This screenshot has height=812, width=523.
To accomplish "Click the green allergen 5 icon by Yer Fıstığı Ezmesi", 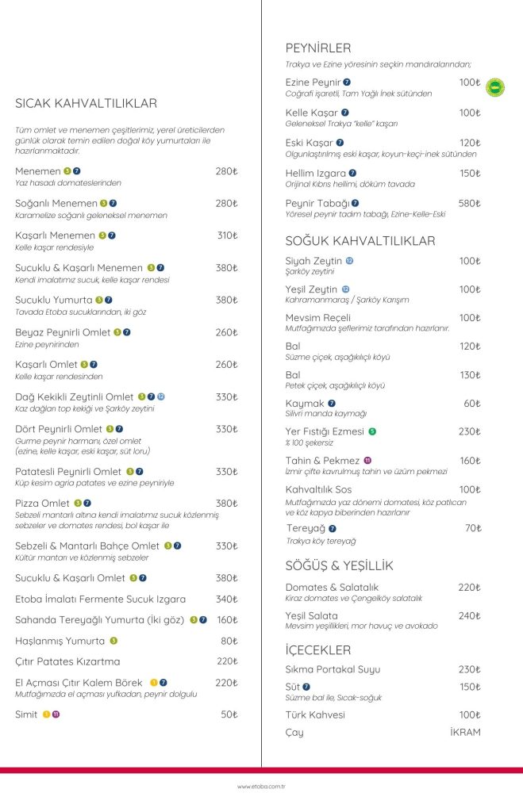I will point(372,432).
